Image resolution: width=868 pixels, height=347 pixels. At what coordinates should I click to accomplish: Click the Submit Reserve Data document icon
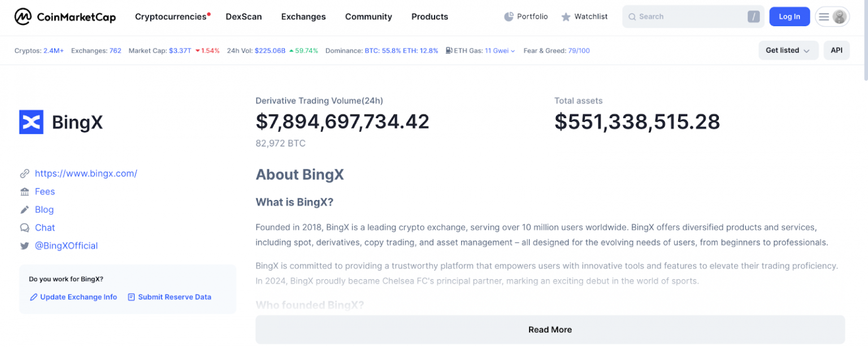pos(131,297)
